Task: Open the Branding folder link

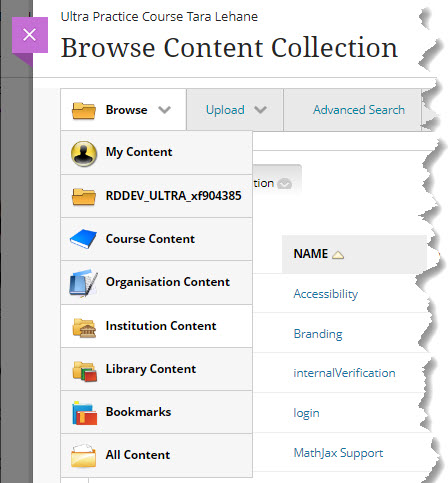Action: (318, 334)
